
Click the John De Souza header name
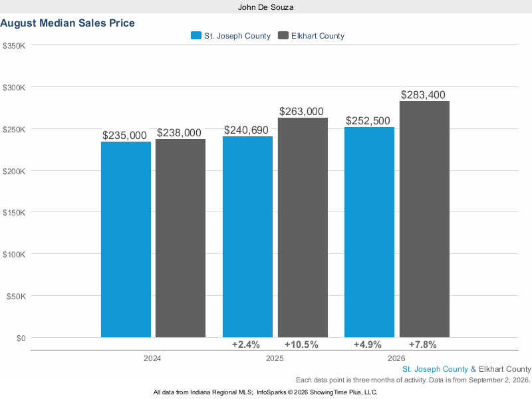click(265, 7)
